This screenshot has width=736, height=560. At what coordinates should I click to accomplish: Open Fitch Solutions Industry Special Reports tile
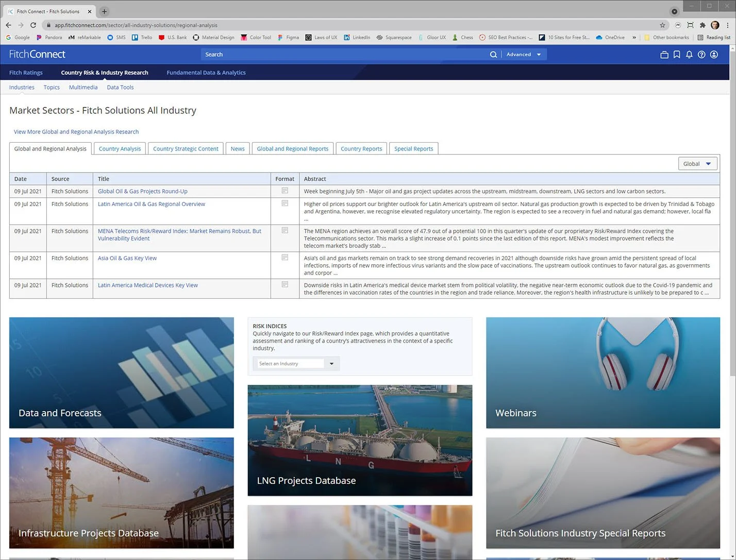[x=603, y=493]
